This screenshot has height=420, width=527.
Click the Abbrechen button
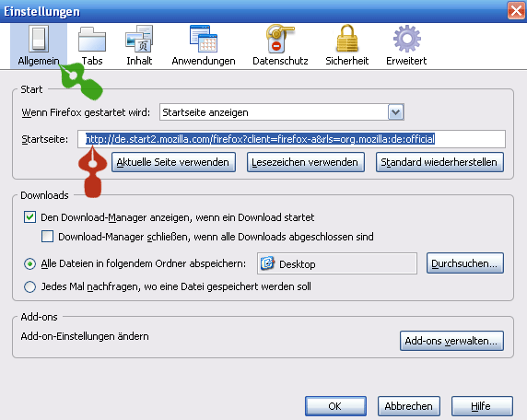(x=409, y=406)
